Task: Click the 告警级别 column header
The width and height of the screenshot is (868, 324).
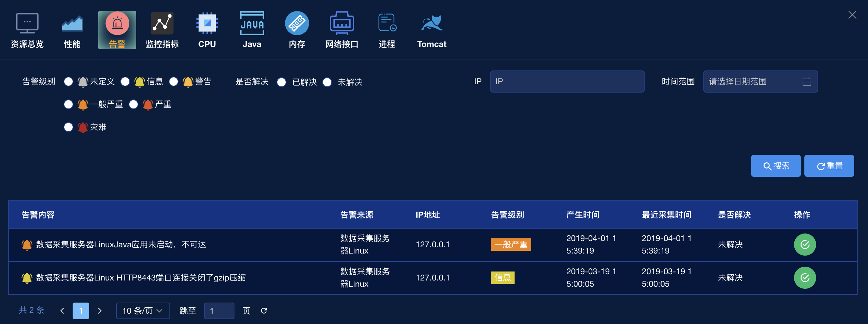Action: (508, 215)
